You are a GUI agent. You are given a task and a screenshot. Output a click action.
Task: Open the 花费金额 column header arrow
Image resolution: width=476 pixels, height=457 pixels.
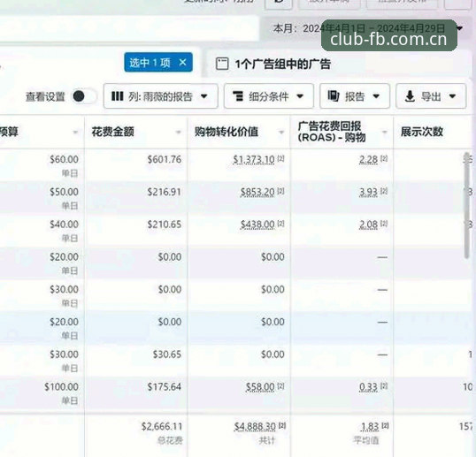point(179,133)
